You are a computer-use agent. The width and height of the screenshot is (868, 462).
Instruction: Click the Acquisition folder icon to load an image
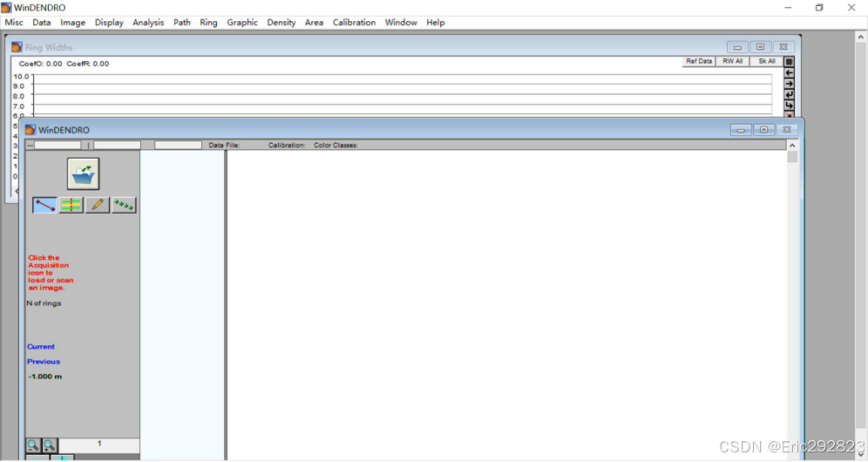pos(83,173)
